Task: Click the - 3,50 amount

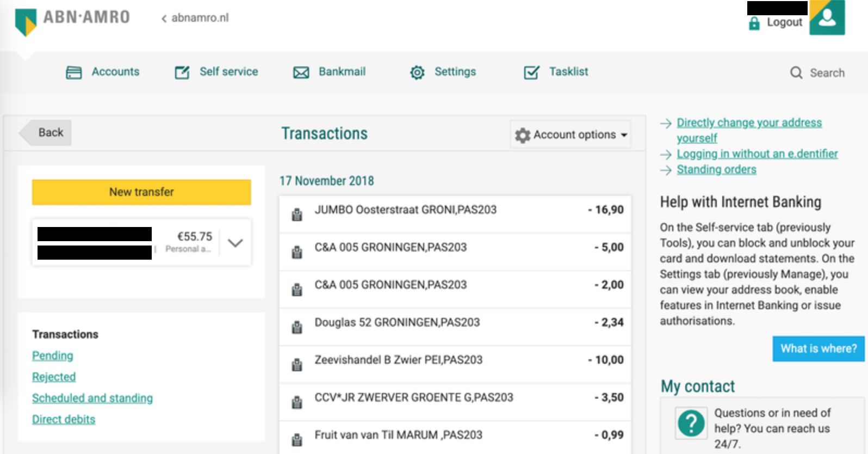Action: point(609,397)
